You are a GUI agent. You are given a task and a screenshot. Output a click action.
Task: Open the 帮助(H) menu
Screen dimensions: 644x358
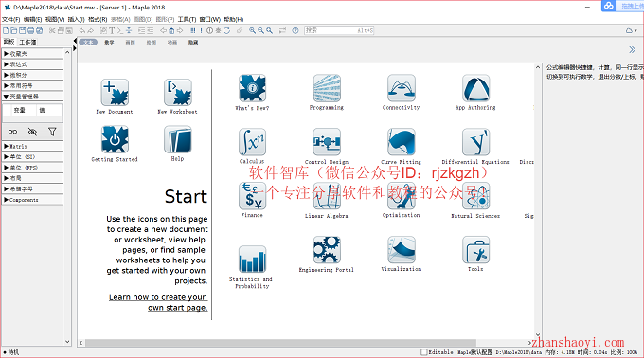(233, 19)
